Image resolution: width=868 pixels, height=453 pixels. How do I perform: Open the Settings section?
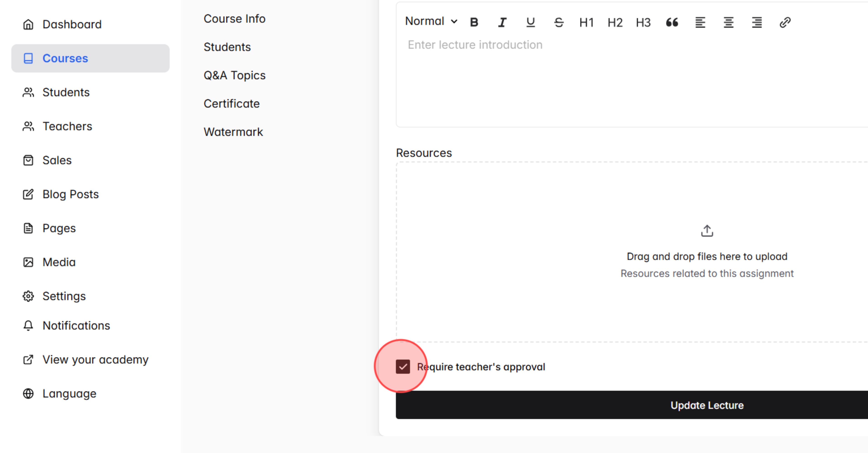[64, 296]
